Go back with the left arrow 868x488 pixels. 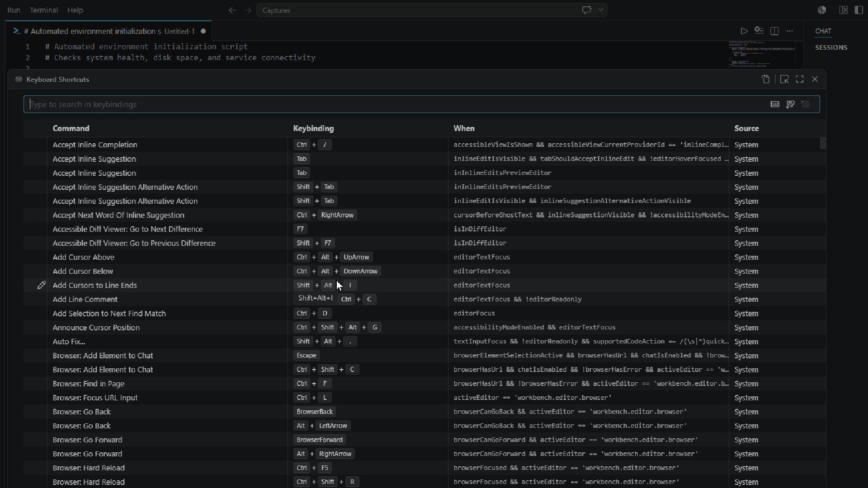coord(232,10)
